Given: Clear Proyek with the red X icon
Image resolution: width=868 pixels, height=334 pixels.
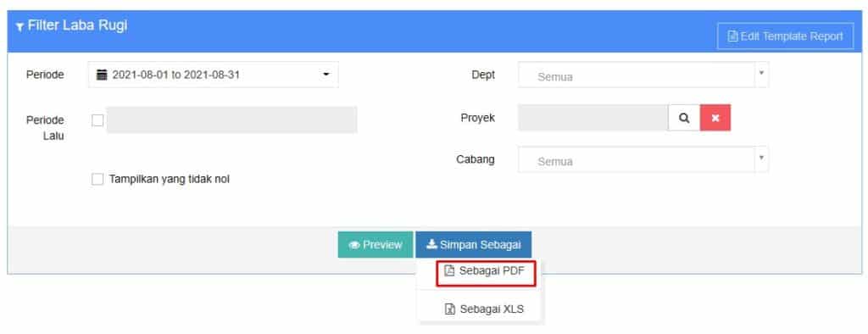Looking at the screenshot, I should click(715, 118).
